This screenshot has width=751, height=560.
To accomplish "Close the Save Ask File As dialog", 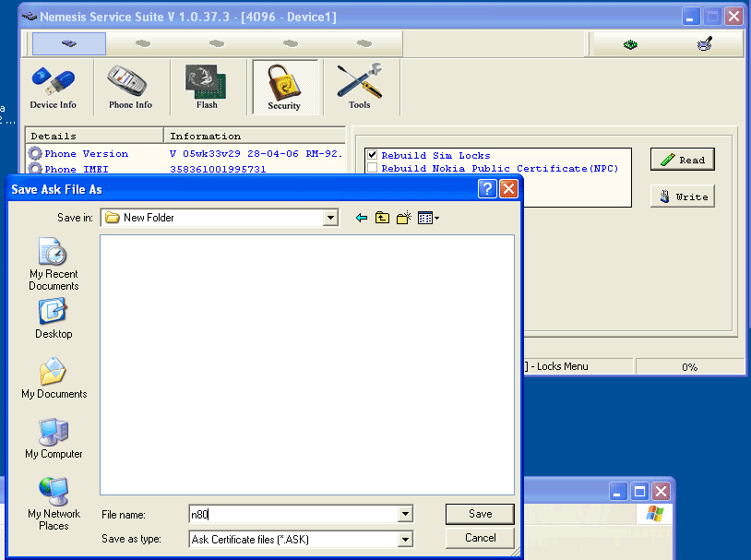I will pos(508,189).
